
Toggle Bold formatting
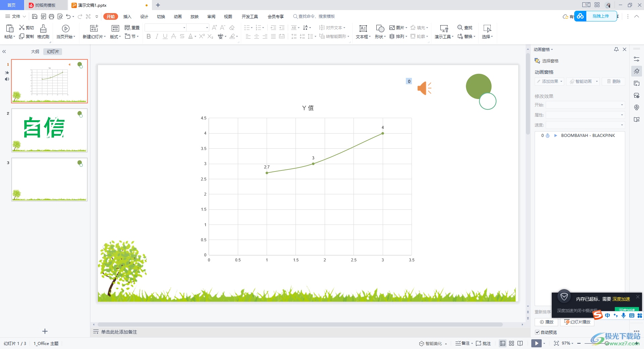[x=149, y=36]
